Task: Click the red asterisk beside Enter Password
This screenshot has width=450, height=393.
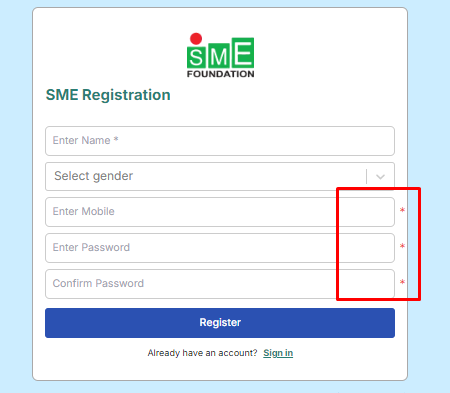Action: 402,246
